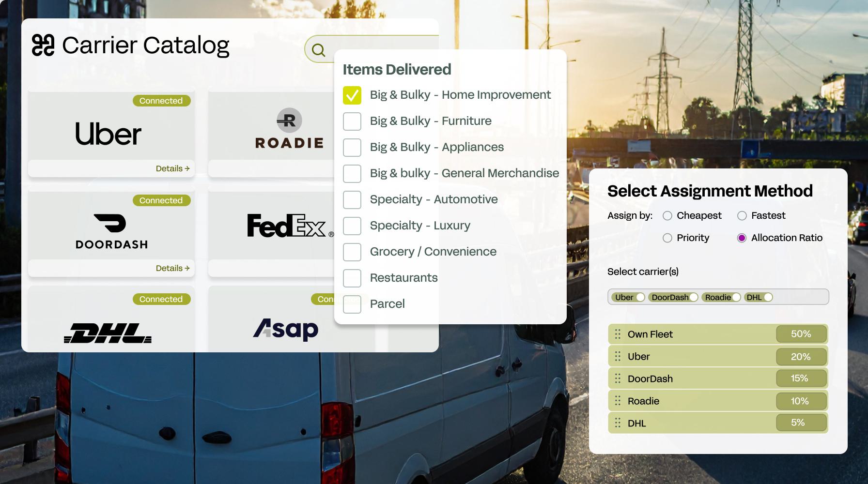Click the drag handle on Own Fleet row
Screen dimensions: 868x484
coord(618,334)
